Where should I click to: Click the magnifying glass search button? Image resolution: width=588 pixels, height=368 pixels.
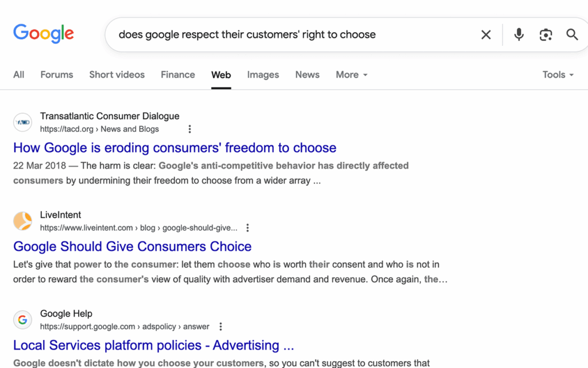tap(572, 34)
